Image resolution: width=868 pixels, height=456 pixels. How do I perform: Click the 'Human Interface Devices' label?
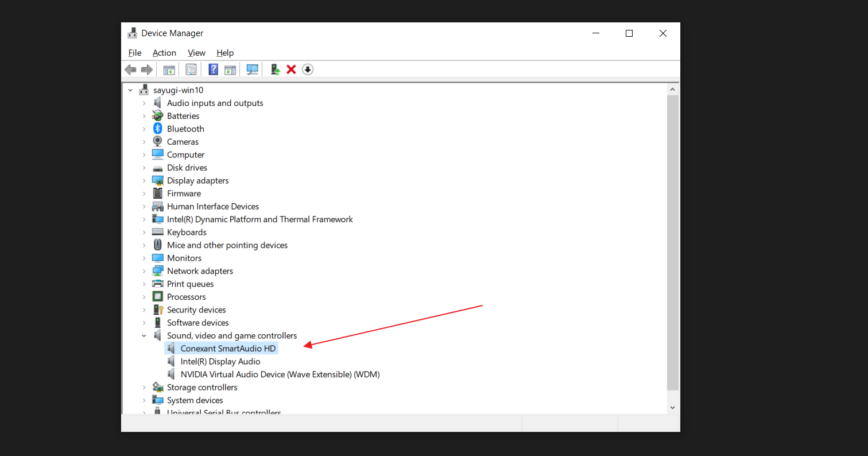213,207
